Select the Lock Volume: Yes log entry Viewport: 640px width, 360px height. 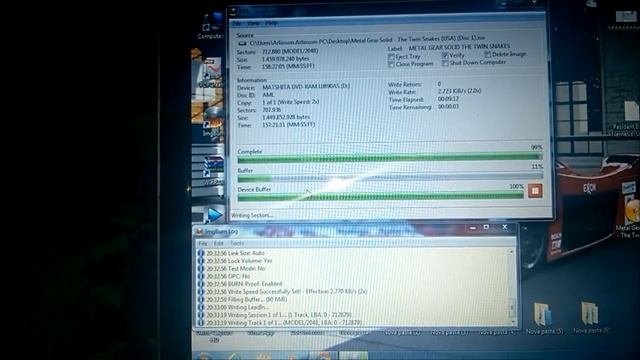pyautogui.click(x=239, y=261)
